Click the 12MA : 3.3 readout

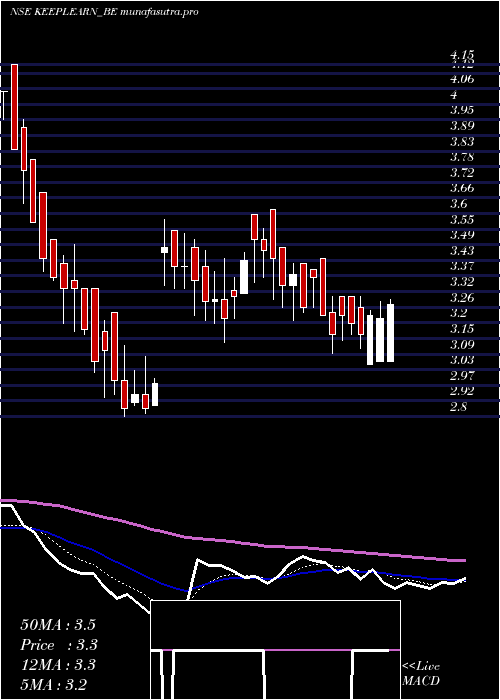[x=58, y=665]
